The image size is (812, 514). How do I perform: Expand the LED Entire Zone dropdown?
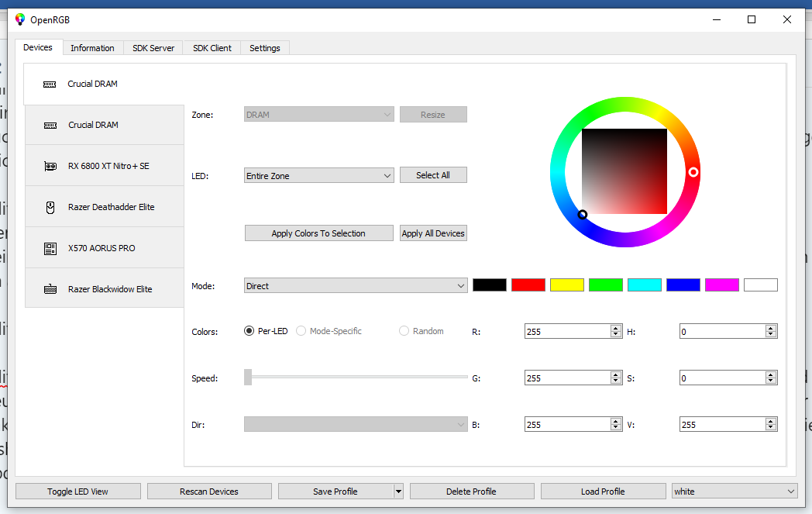(x=319, y=176)
